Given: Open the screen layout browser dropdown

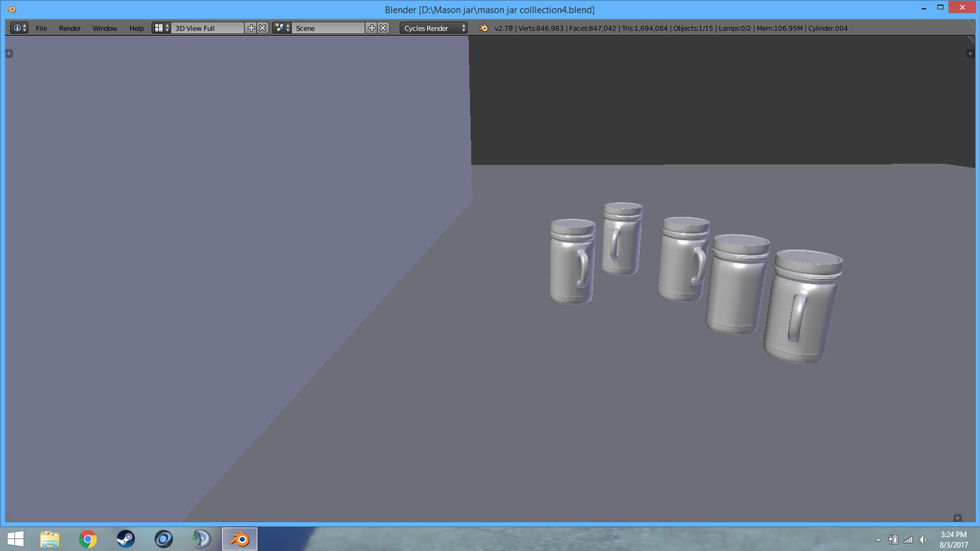Looking at the screenshot, I should click(161, 28).
